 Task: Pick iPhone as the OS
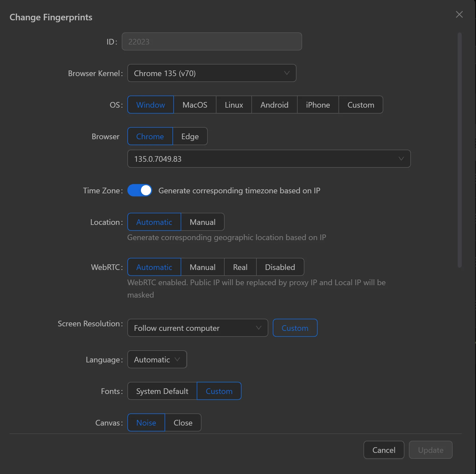tap(318, 105)
